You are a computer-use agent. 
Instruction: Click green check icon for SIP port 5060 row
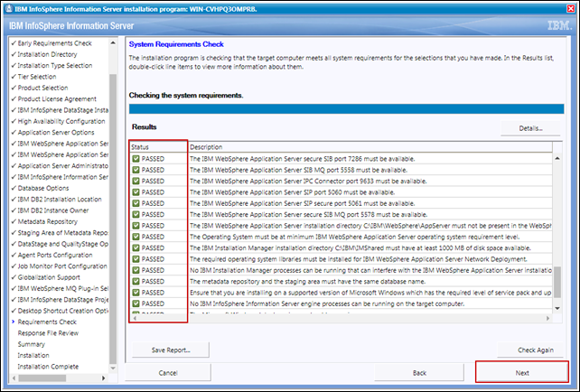click(x=136, y=191)
